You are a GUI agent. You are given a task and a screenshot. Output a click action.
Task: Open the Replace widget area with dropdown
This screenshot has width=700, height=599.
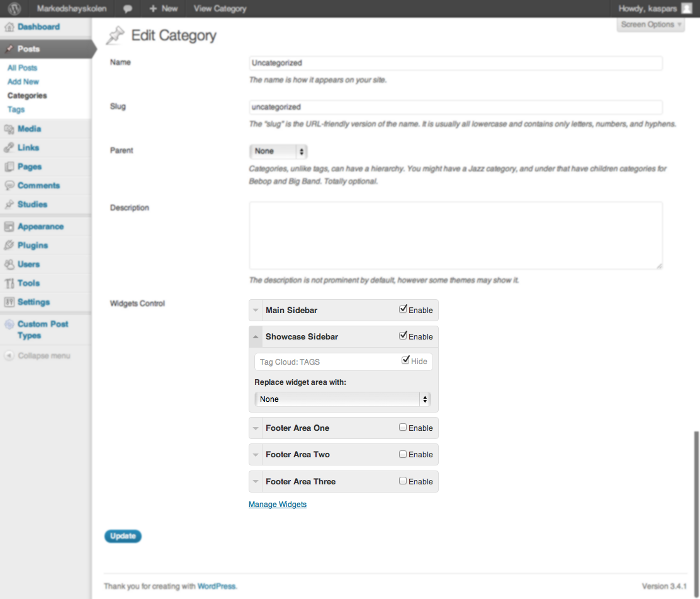[x=342, y=399]
